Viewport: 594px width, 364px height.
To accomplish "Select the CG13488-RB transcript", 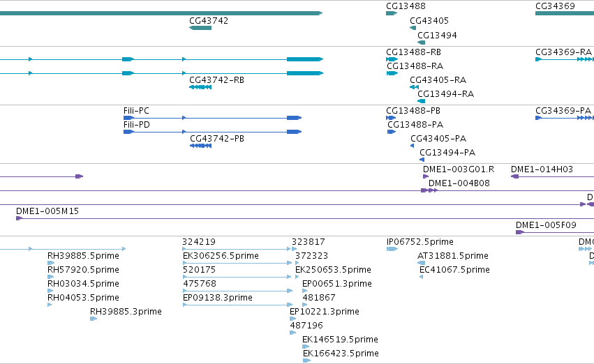I will click(x=413, y=52).
